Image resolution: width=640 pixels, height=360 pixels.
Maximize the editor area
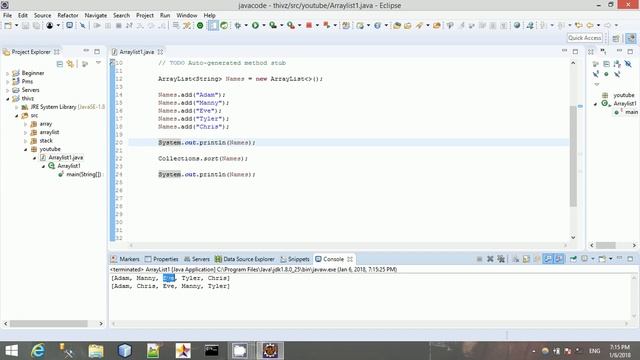[575, 51]
